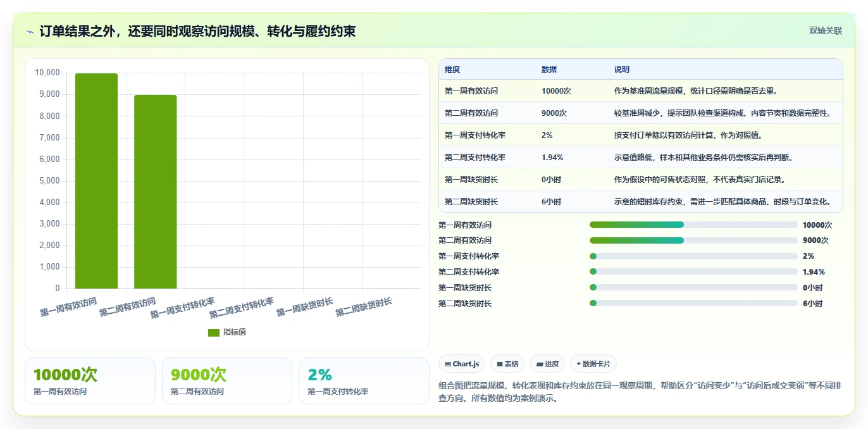Click the chart bar for 第二周有效访问
The height and width of the screenshot is (429, 868).
point(156,192)
